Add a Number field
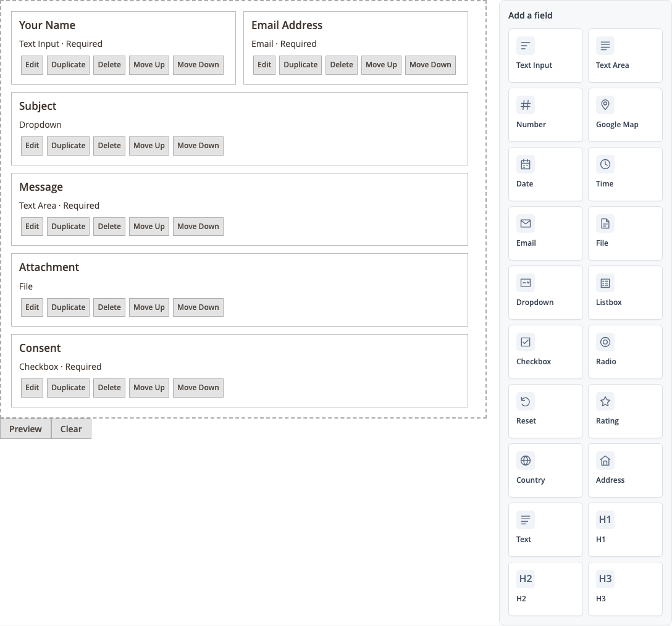 (x=545, y=115)
